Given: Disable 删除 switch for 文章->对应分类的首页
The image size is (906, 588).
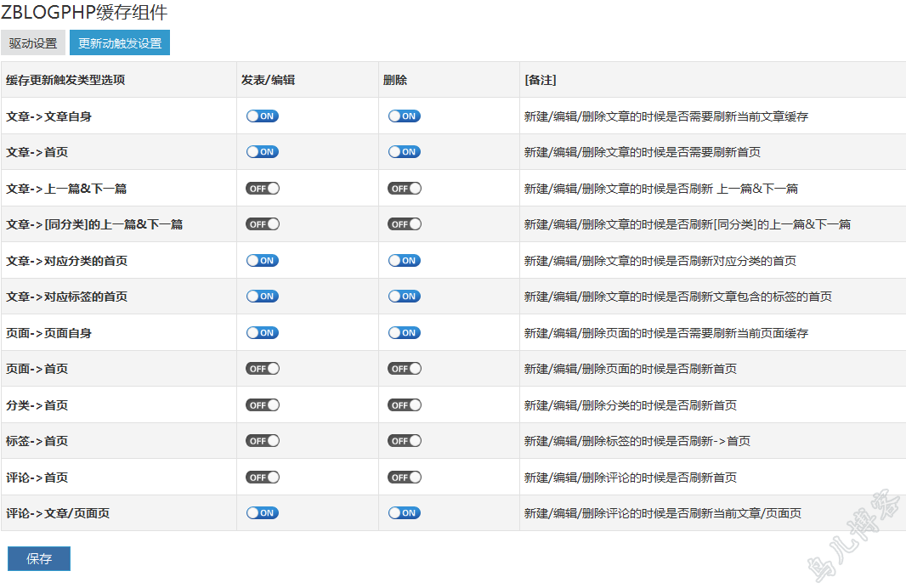Looking at the screenshot, I should [405, 261].
